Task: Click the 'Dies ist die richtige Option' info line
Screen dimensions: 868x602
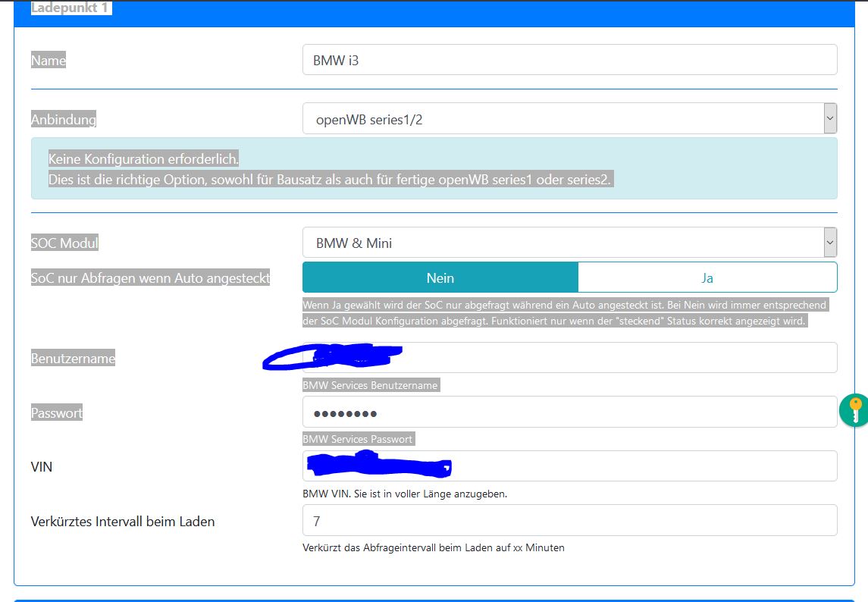Action: [x=331, y=180]
